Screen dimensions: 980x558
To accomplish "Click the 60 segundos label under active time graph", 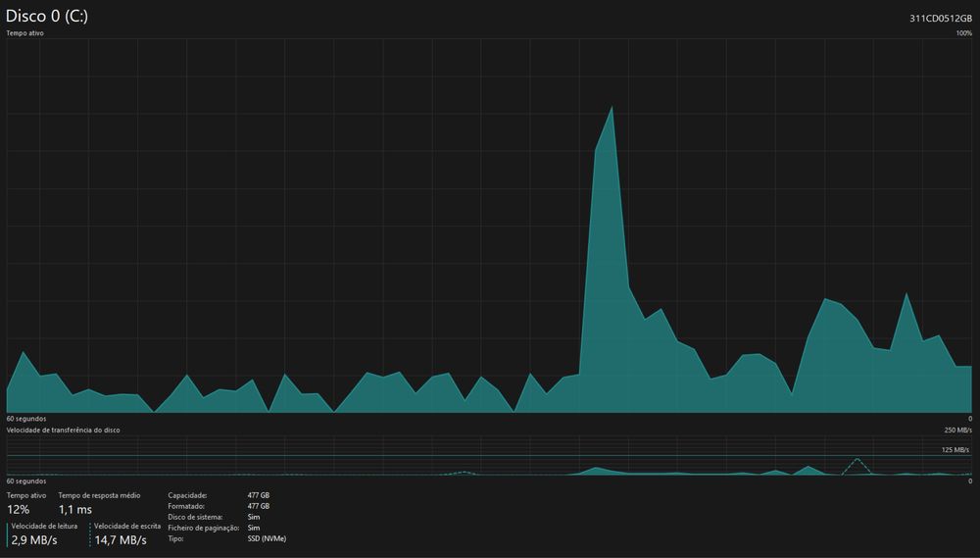I will (26, 419).
